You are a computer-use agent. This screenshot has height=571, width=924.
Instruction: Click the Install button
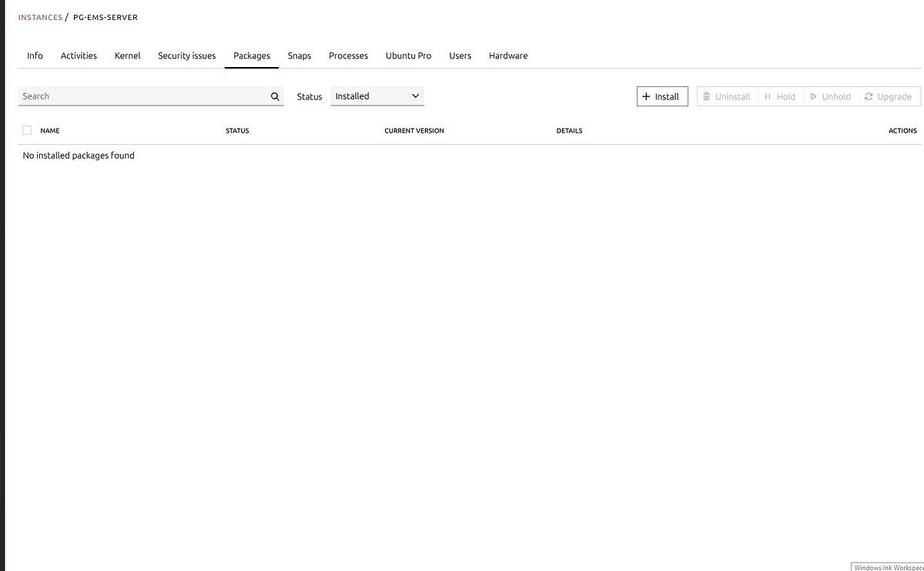662,96
